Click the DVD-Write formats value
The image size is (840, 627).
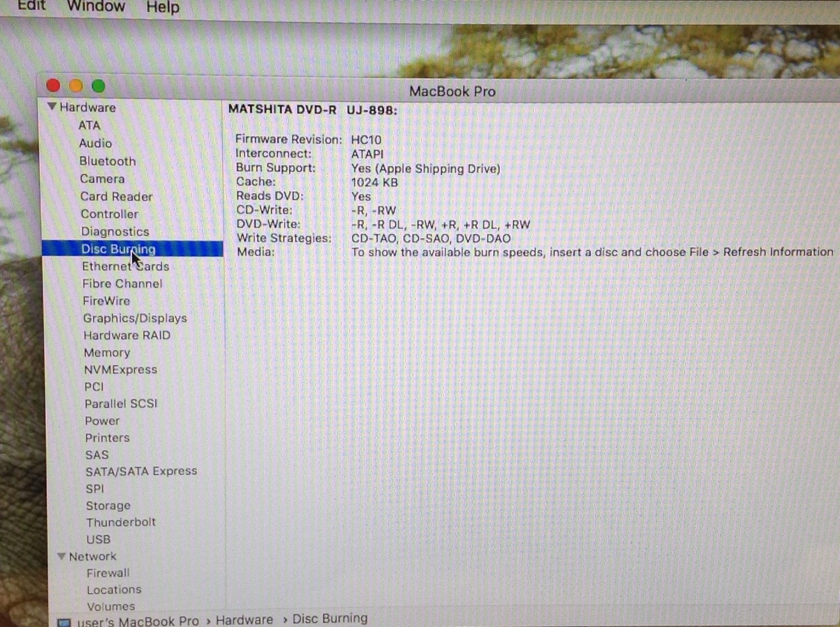pos(441,225)
